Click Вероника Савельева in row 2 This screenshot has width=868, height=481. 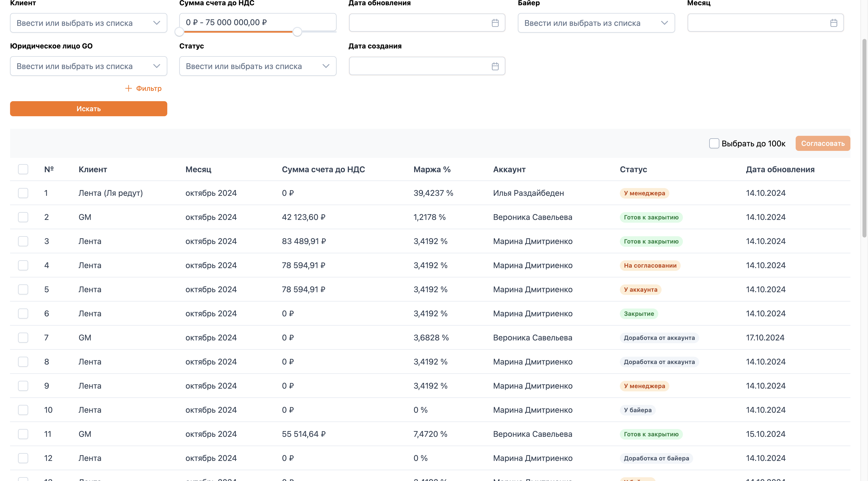point(532,217)
